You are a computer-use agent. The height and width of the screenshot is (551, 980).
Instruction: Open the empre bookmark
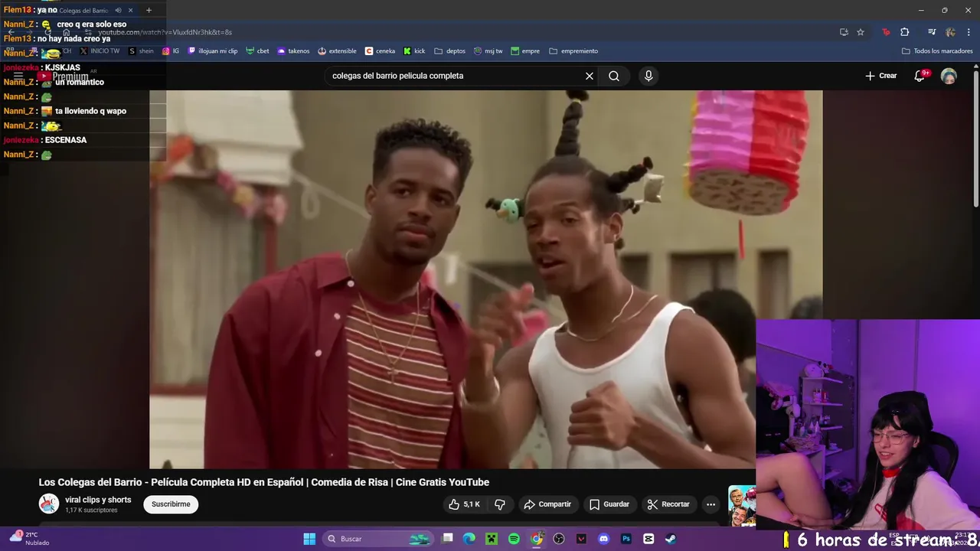(525, 51)
